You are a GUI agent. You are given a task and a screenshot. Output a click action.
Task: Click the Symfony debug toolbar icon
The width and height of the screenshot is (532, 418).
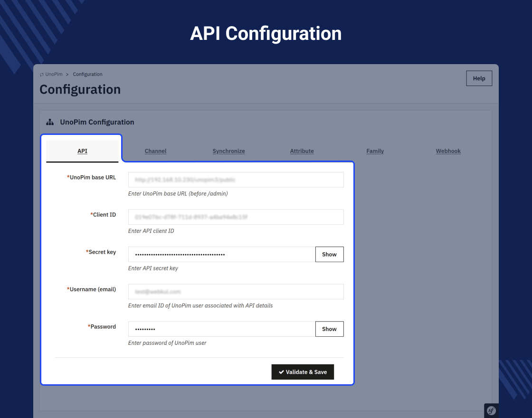click(491, 411)
